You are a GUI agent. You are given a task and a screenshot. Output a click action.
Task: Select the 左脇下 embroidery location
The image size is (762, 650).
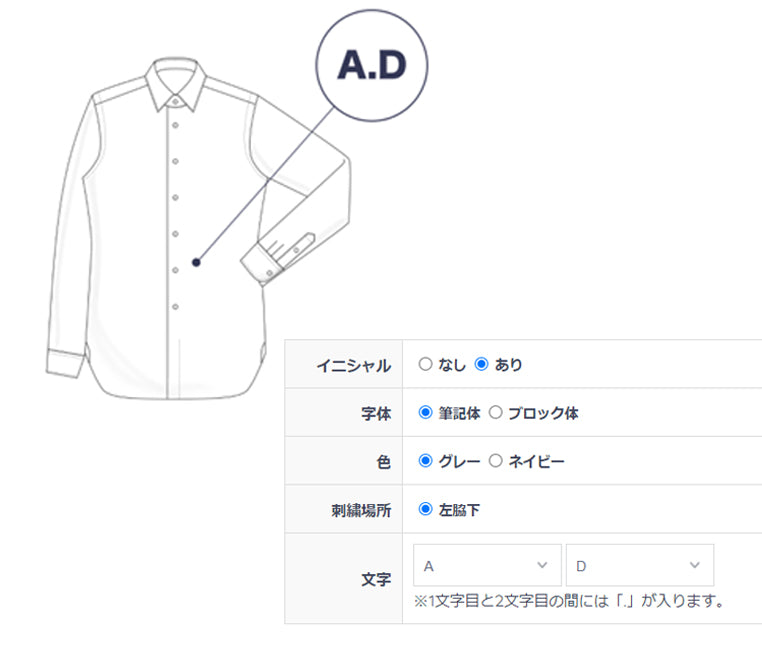[426, 510]
